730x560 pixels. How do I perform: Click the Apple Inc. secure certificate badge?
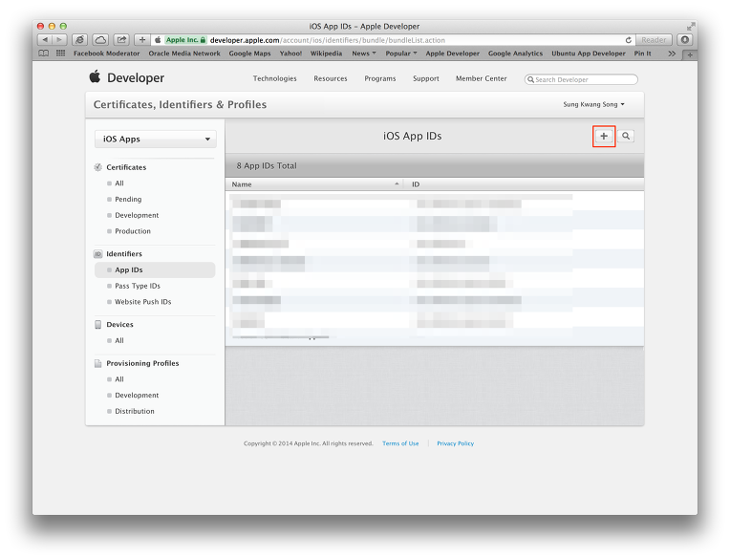tap(185, 40)
